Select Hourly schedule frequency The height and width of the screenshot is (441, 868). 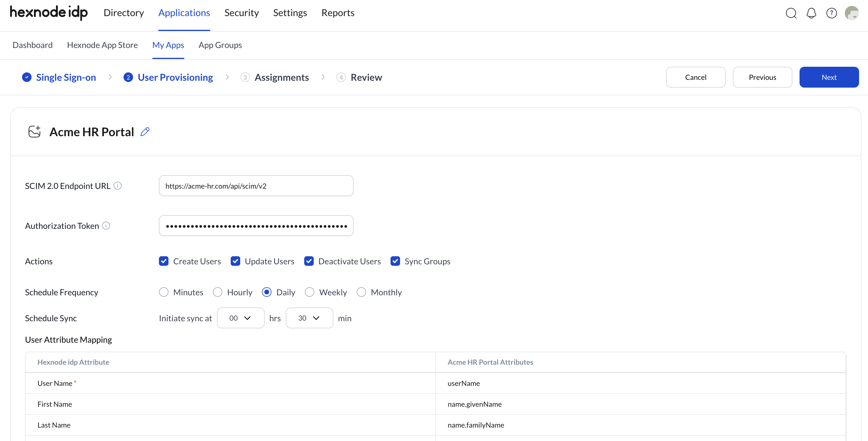[218, 292]
